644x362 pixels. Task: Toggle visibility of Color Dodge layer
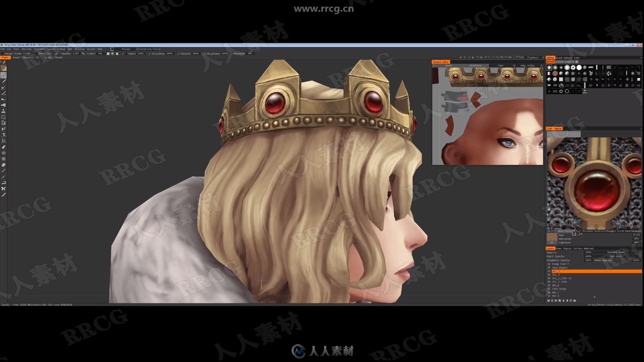point(549,289)
